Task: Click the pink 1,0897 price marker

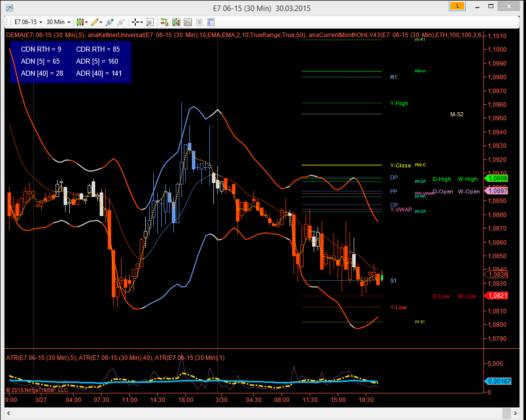Action: pos(496,190)
